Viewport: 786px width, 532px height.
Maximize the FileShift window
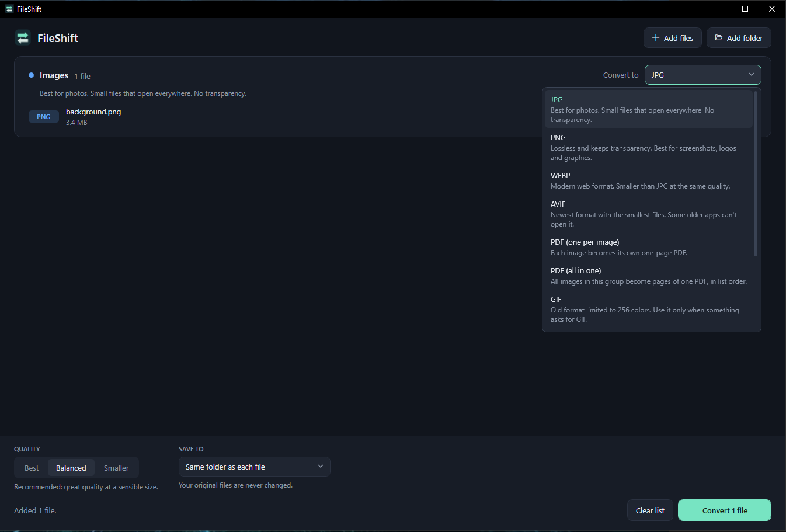[745, 9]
